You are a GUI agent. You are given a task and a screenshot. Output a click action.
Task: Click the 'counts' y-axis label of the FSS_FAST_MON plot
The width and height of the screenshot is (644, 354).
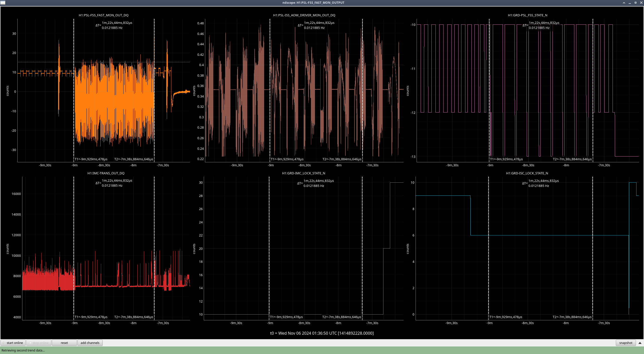8,91
